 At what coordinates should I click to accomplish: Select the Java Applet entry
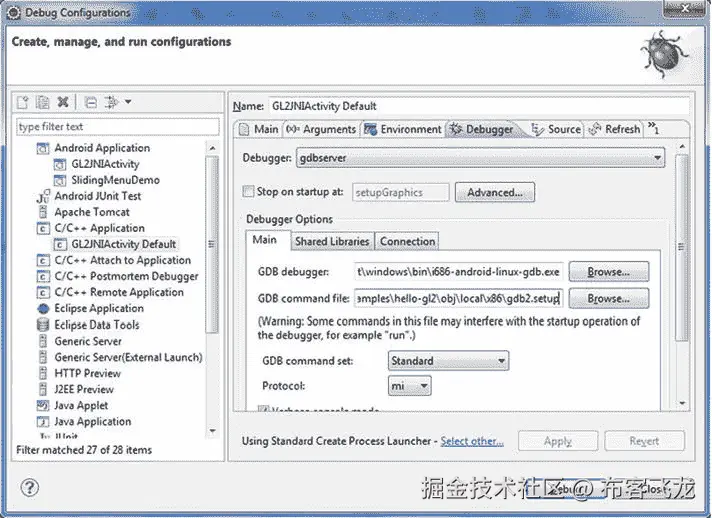pos(81,405)
